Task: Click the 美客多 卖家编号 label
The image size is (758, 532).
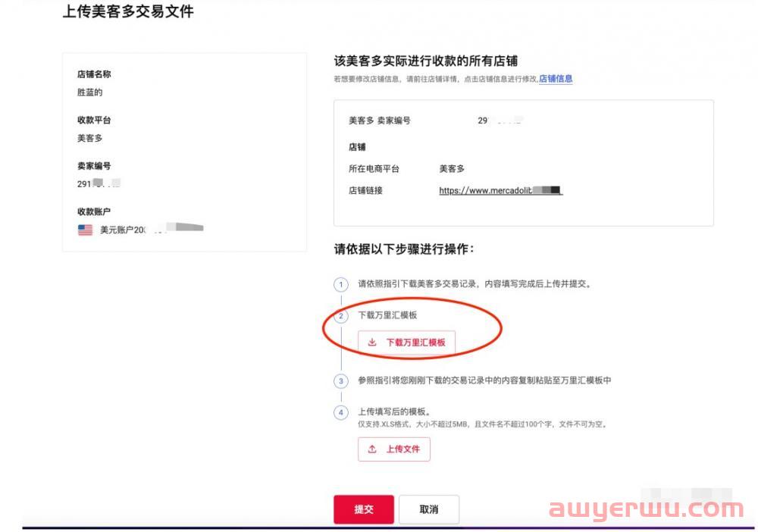Action: tap(380, 120)
